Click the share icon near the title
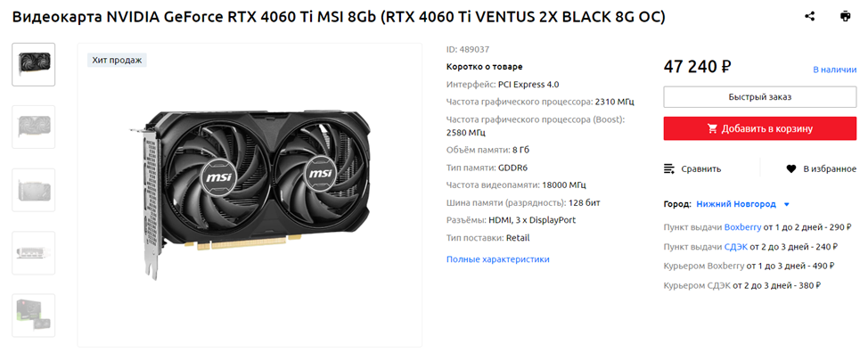Viewport: 868px width, 361px height. point(810,17)
